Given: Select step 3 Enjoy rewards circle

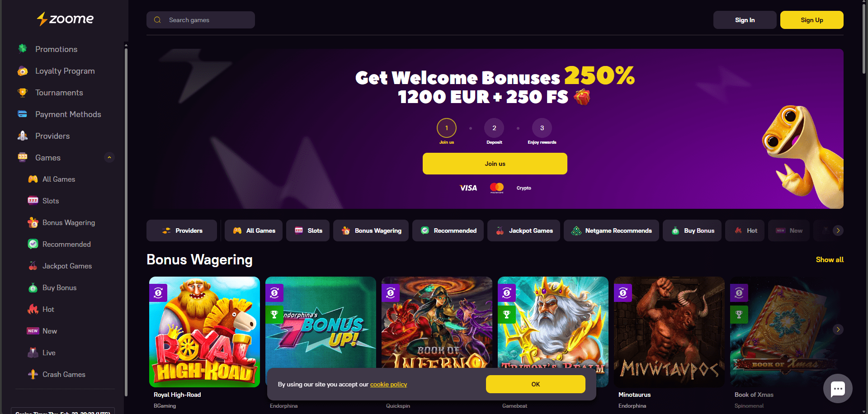Looking at the screenshot, I should click(542, 128).
